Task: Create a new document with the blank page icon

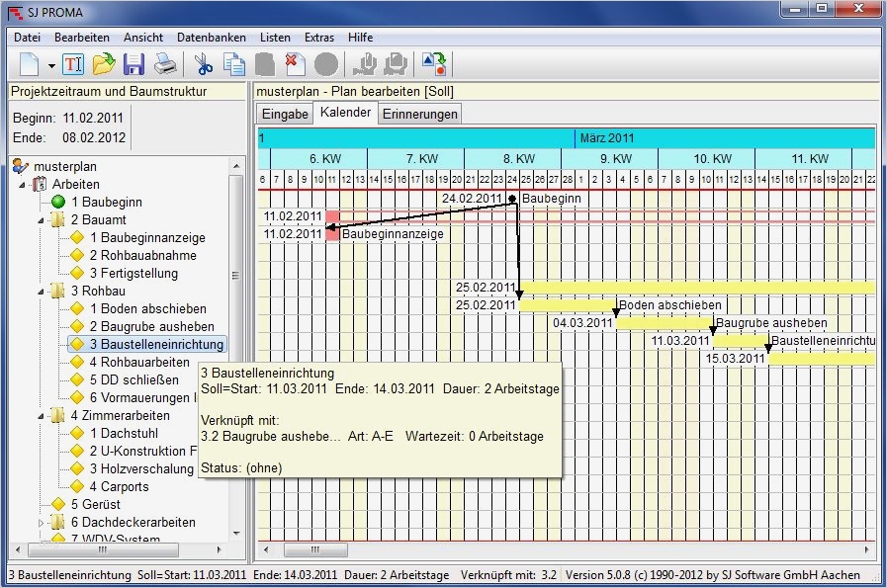Action: [30, 65]
